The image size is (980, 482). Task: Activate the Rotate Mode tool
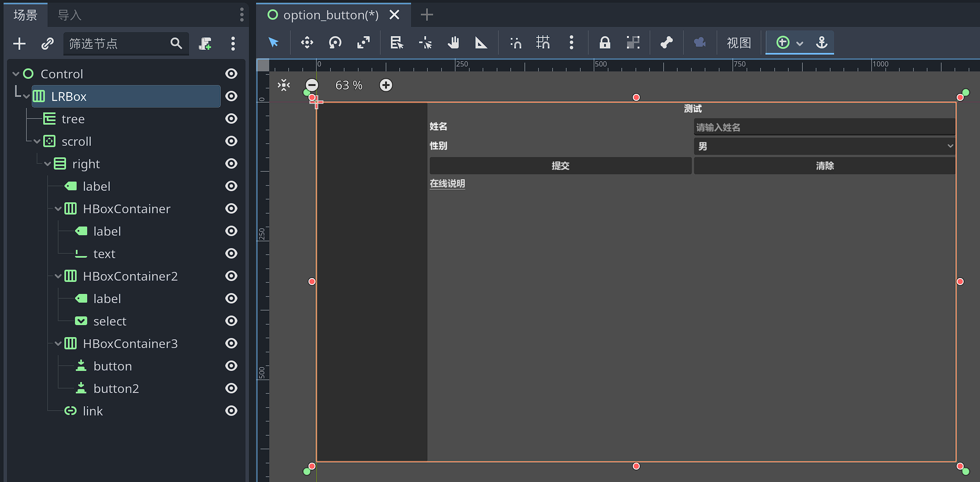(335, 43)
